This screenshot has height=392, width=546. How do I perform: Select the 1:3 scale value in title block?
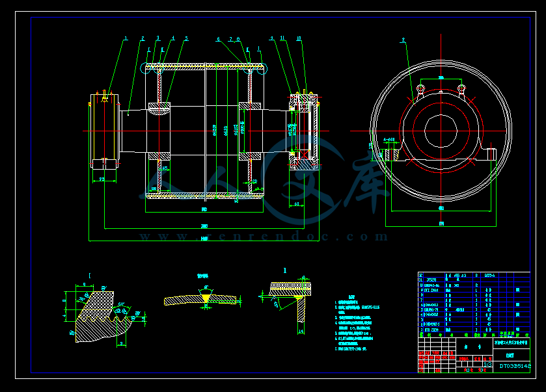point(488,364)
